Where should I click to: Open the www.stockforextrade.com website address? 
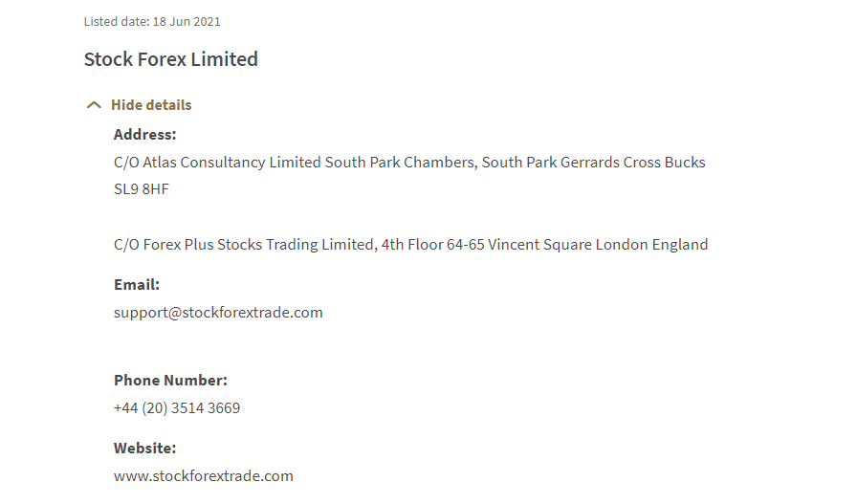click(x=203, y=475)
